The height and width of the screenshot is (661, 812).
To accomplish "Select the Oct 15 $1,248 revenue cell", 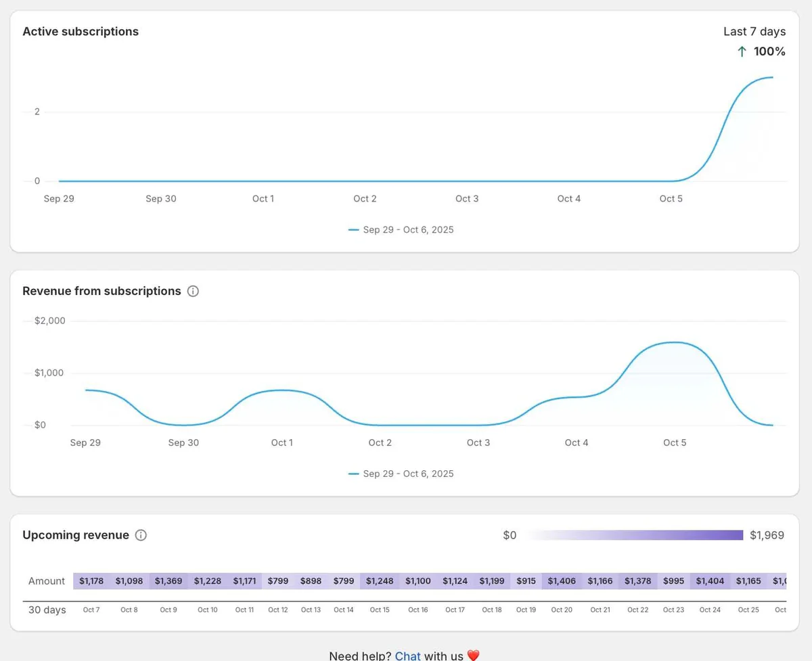I will [380, 581].
